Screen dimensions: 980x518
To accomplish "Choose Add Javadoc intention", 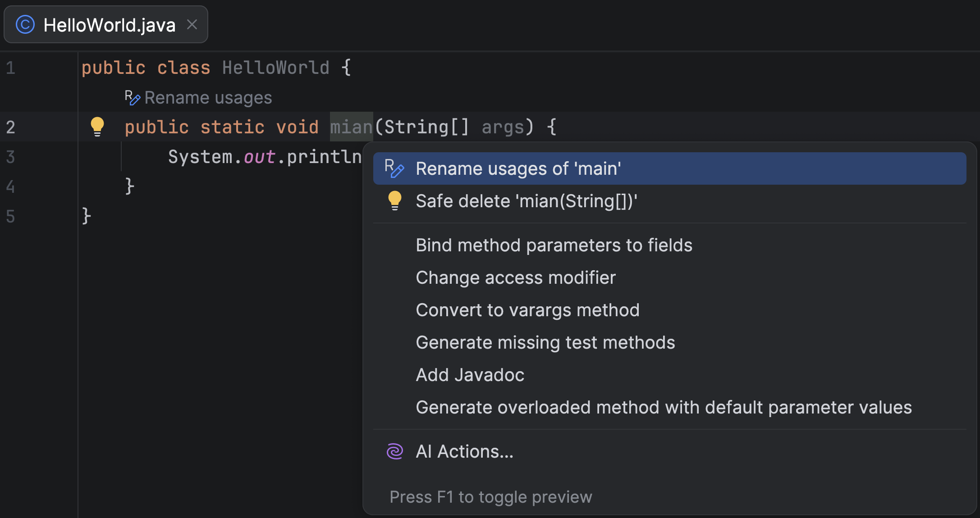I will 470,375.
